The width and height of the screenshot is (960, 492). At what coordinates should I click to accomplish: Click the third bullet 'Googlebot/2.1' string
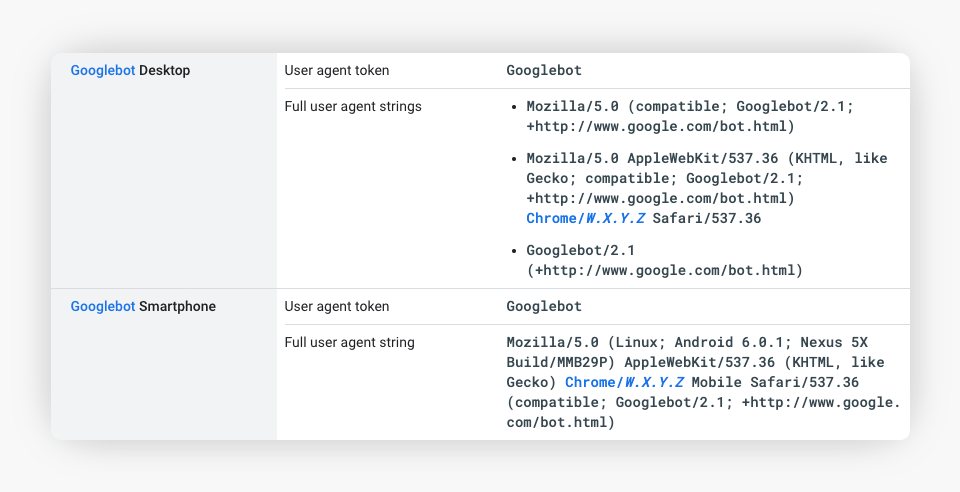pos(580,250)
